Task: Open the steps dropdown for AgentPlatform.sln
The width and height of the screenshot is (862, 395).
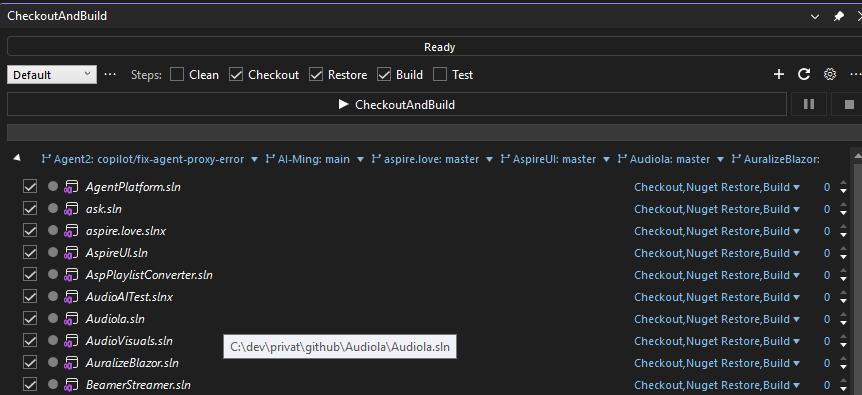Action: [x=717, y=187]
